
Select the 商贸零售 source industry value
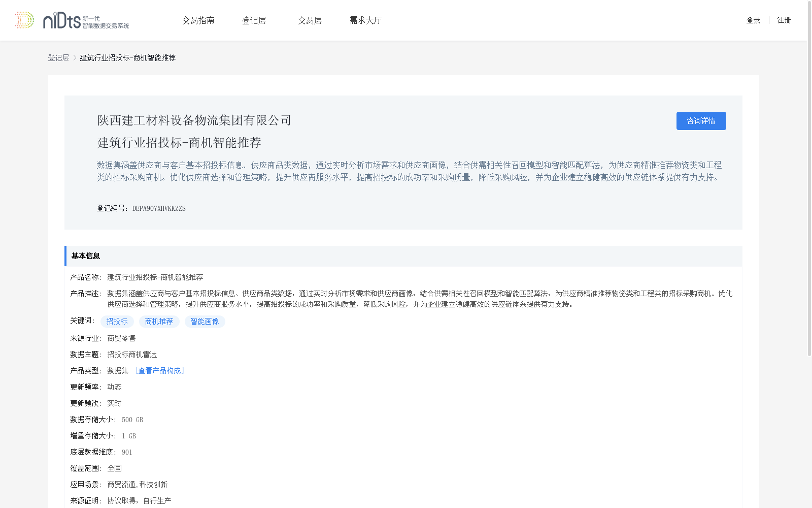click(121, 338)
